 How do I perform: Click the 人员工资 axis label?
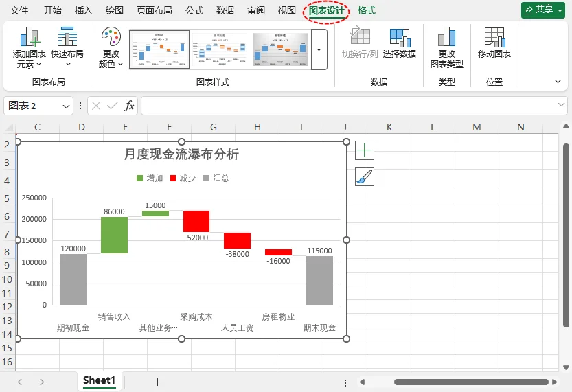(x=237, y=328)
